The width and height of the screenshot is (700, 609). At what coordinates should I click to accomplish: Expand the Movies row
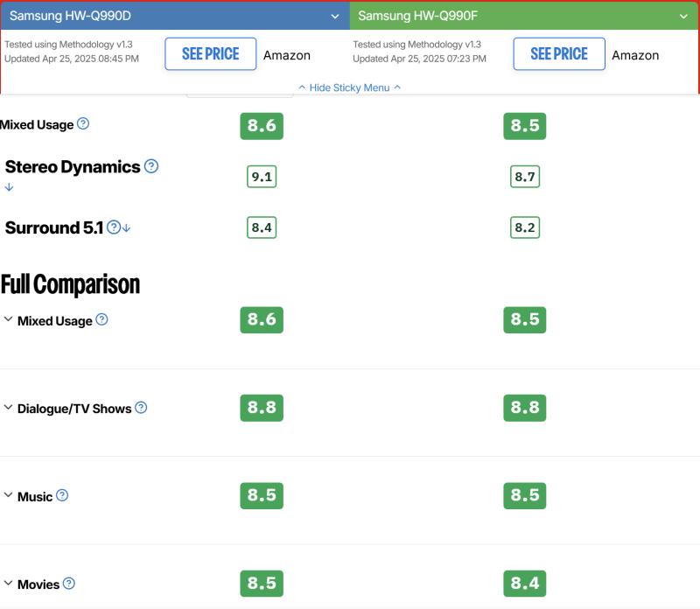point(8,583)
